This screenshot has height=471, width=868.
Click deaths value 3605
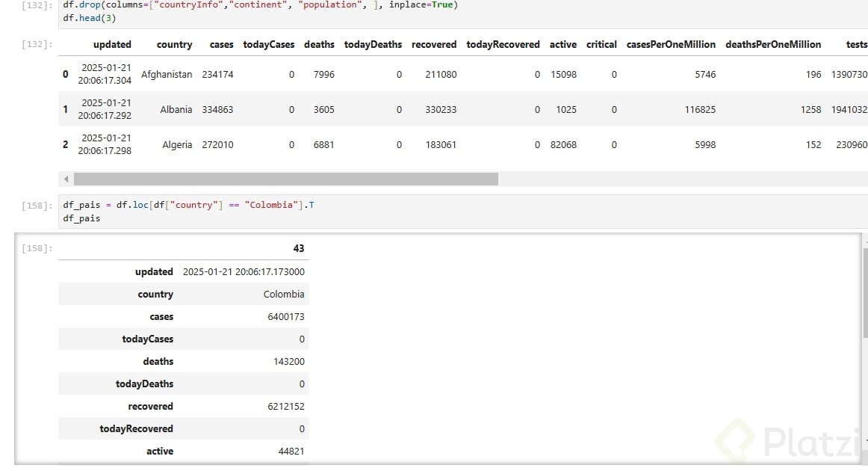coord(324,110)
